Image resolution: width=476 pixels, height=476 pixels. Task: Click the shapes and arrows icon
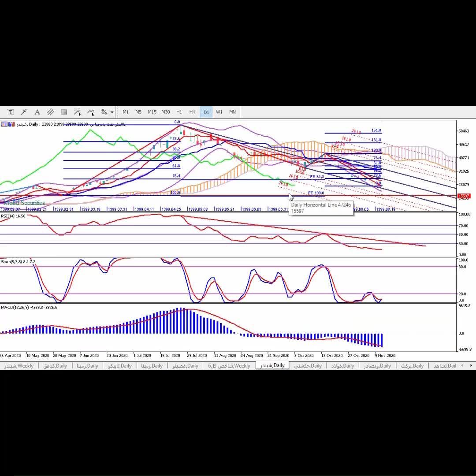tap(104, 112)
